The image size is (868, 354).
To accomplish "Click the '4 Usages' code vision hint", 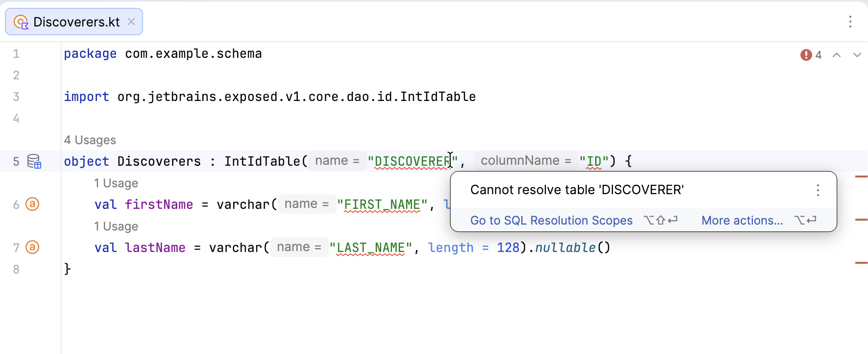I will [x=90, y=140].
